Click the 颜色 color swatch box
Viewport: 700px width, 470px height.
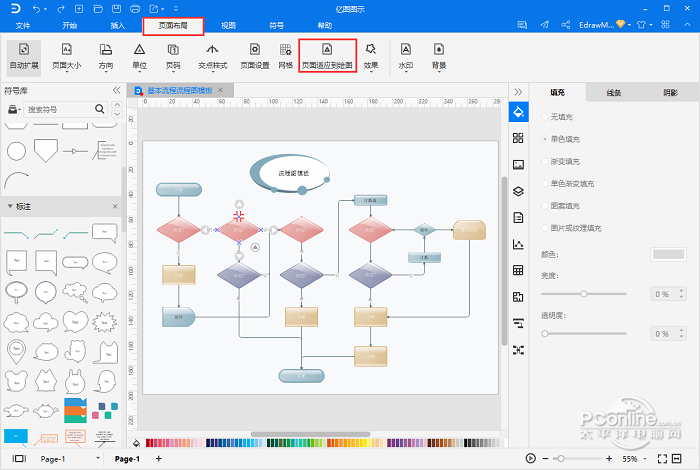[x=668, y=254]
